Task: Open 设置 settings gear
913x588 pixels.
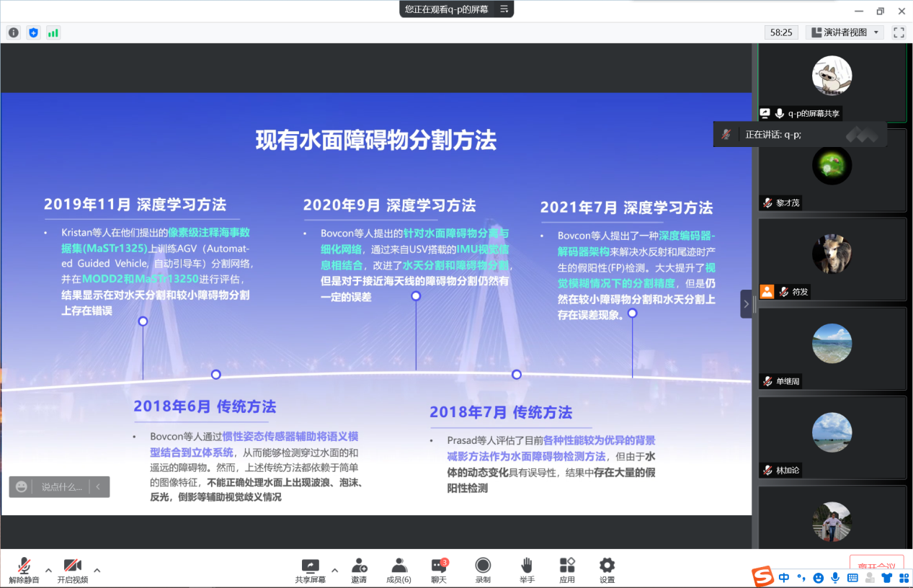Action: (x=607, y=570)
